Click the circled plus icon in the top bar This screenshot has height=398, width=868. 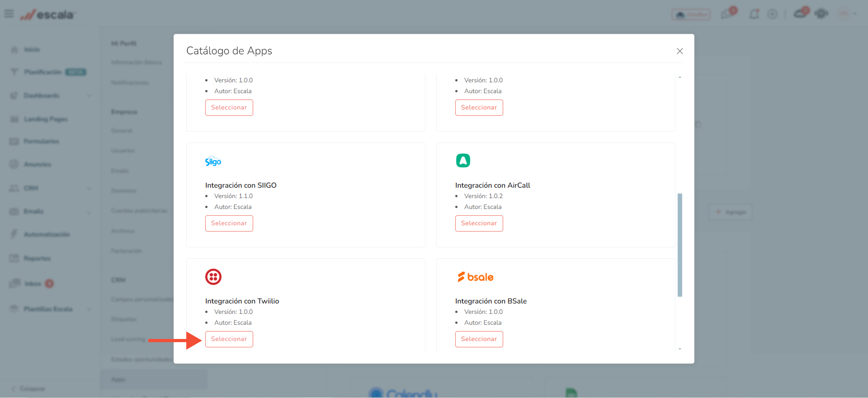point(772,14)
